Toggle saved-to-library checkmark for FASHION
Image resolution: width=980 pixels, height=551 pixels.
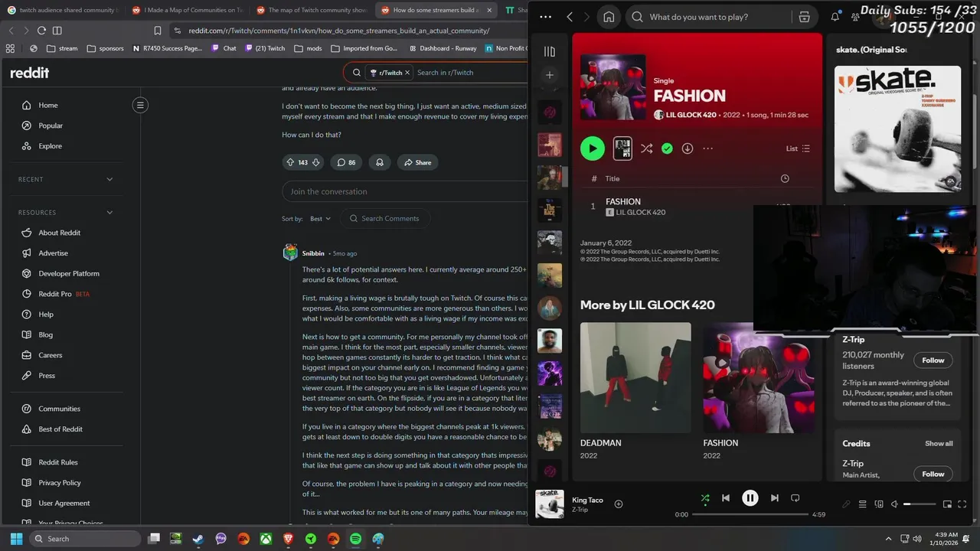pos(667,148)
